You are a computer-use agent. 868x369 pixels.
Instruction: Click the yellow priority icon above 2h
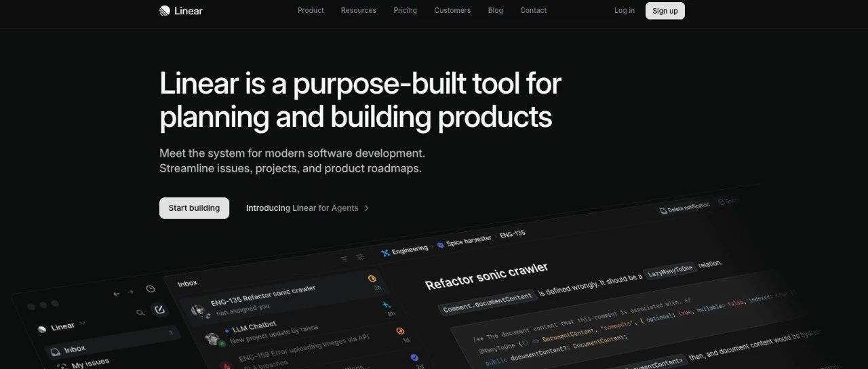(x=372, y=278)
